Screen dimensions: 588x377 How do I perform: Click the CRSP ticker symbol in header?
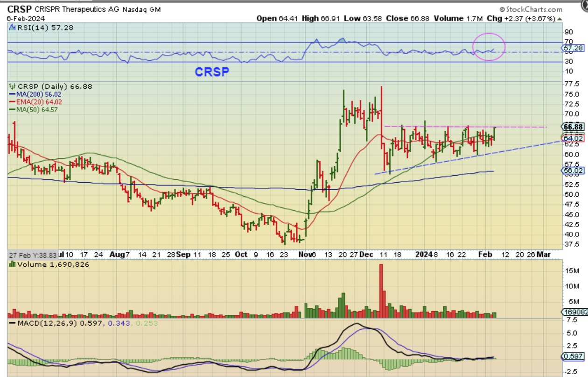pyautogui.click(x=19, y=9)
